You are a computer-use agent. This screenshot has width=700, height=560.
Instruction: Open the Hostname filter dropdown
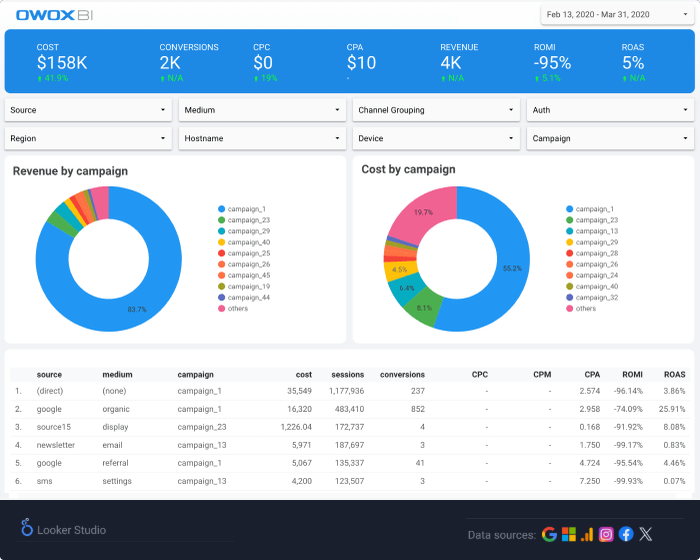[262, 138]
